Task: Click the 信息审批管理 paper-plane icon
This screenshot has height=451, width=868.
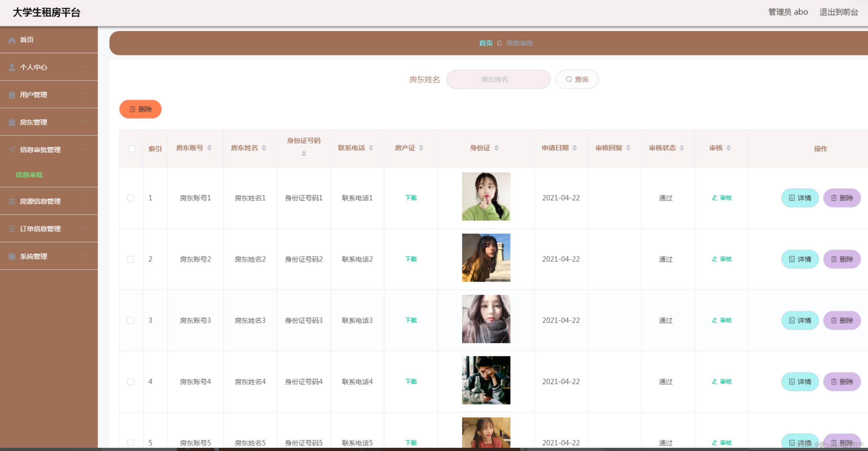Action: pos(12,150)
